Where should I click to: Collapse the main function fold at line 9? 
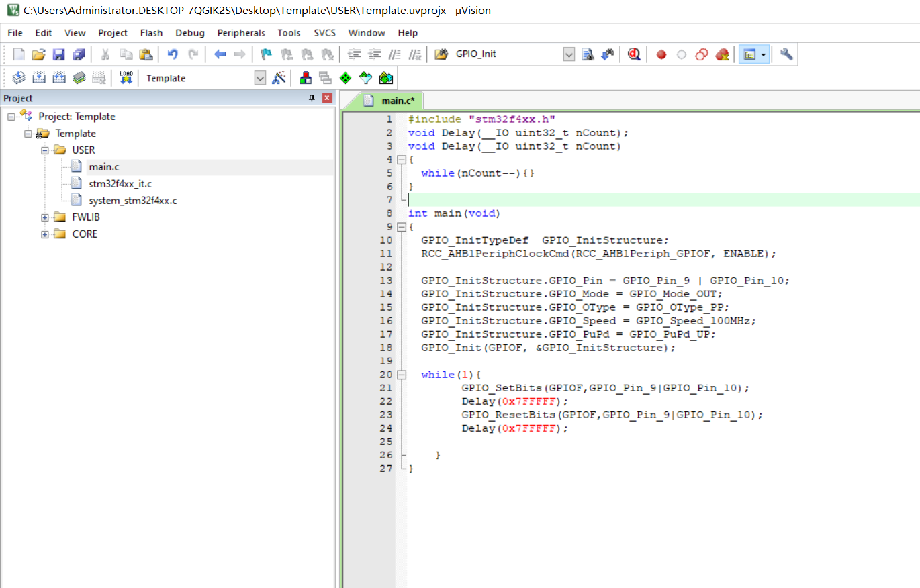tap(402, 227)
